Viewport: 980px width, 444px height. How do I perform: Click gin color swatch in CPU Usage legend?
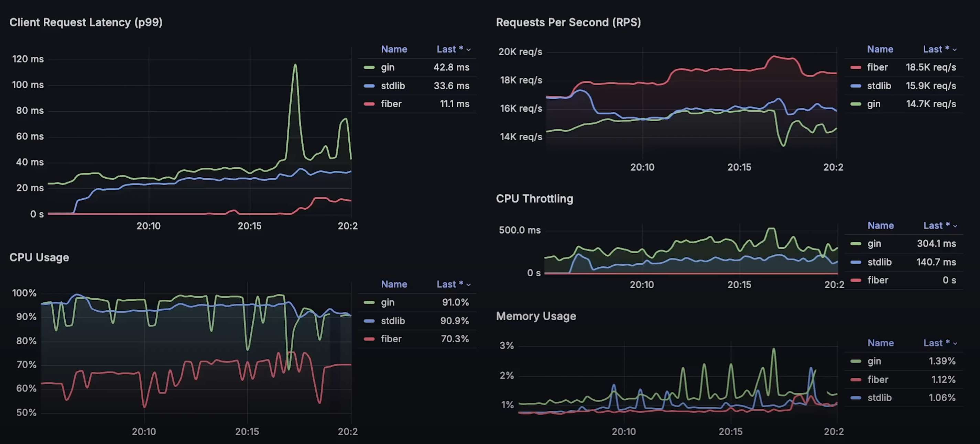(369, 303)
